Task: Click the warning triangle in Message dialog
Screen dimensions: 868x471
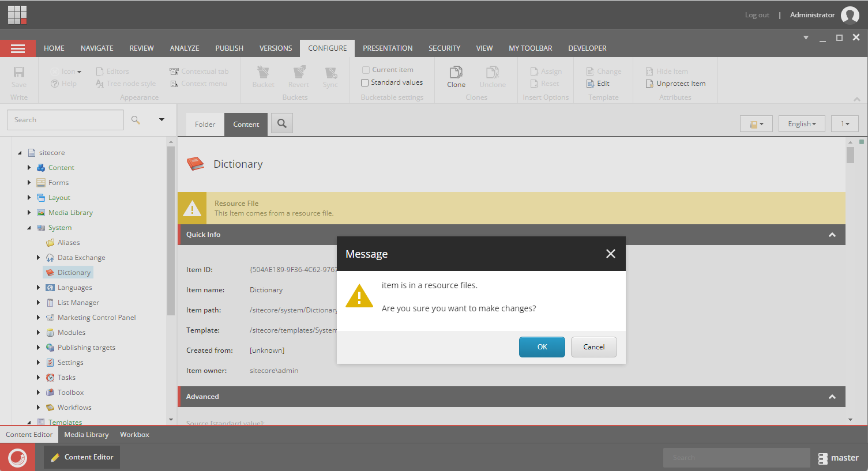Action: pyautogui.click(x=359, y=296)
